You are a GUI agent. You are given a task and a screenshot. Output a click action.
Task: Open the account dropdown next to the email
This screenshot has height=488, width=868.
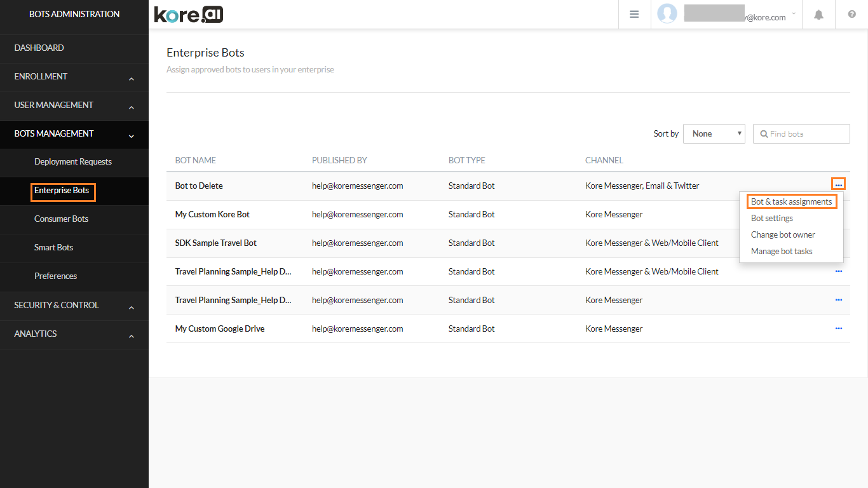(793, 14)
